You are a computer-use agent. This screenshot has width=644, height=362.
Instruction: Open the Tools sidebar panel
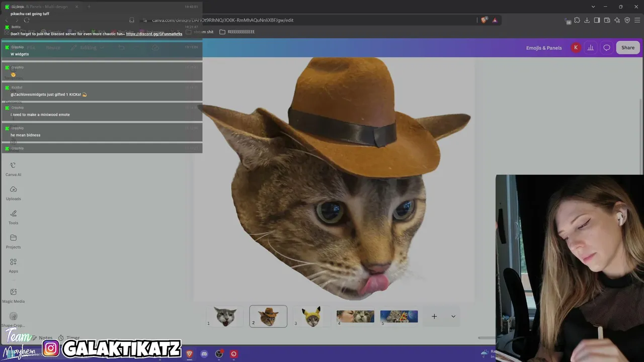click(x=13, y=218)
